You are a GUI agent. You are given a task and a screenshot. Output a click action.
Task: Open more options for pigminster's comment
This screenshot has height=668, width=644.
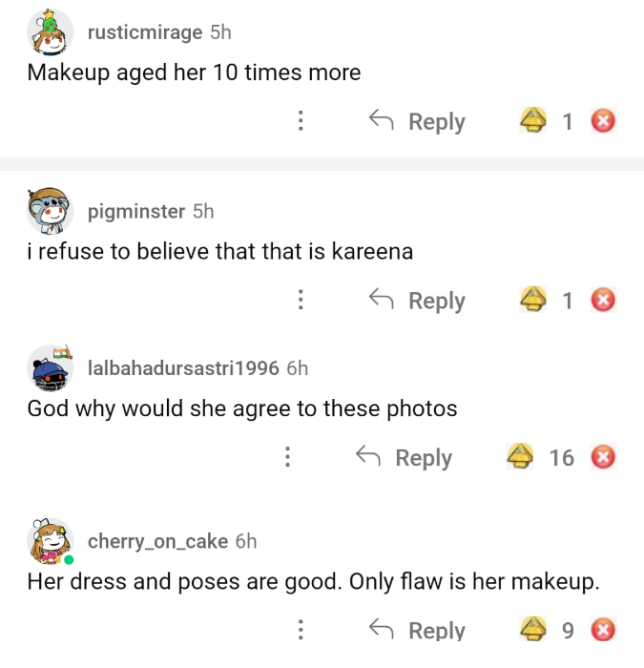(x=301, y=301)
